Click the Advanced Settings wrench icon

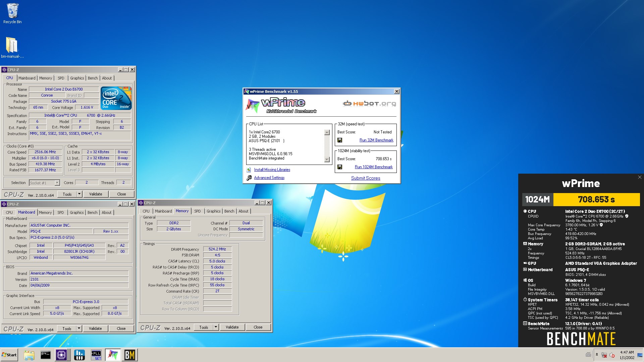coord(249,178)
